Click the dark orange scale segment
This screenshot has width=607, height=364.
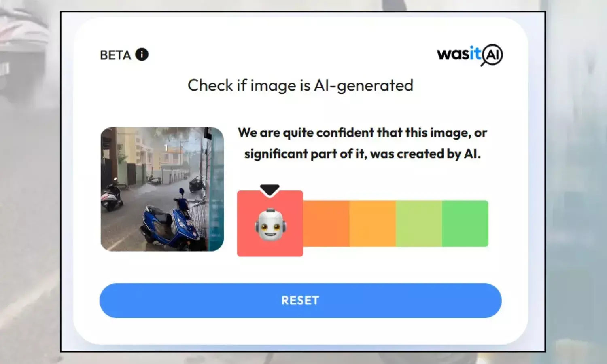pos(326,223)
